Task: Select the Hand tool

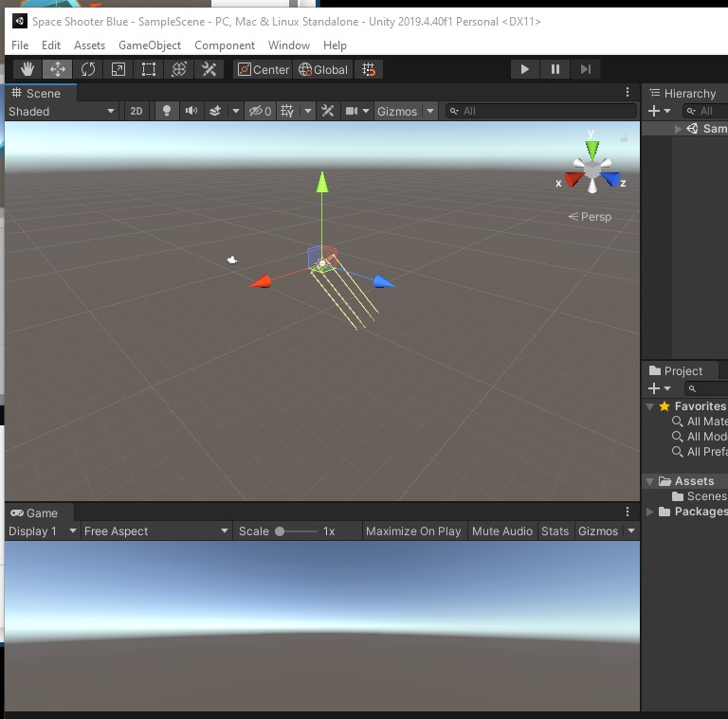Action: (27, 69)
